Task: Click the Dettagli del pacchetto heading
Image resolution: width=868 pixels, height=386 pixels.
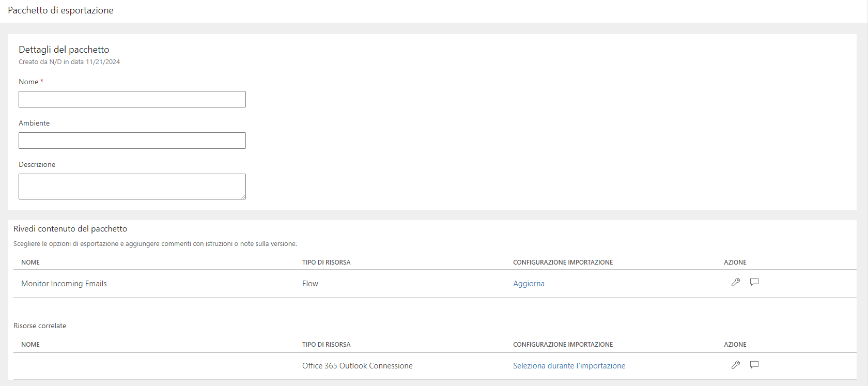Action: pos(64,50)
